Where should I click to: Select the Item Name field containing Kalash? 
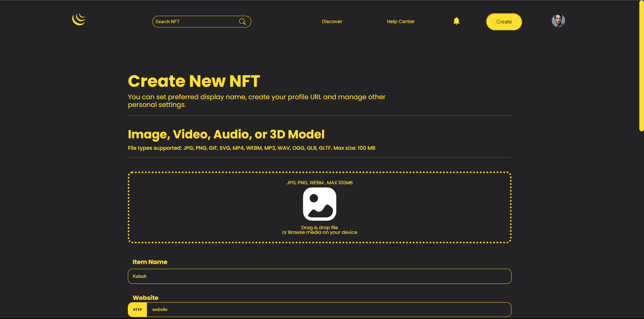[319, 276]
